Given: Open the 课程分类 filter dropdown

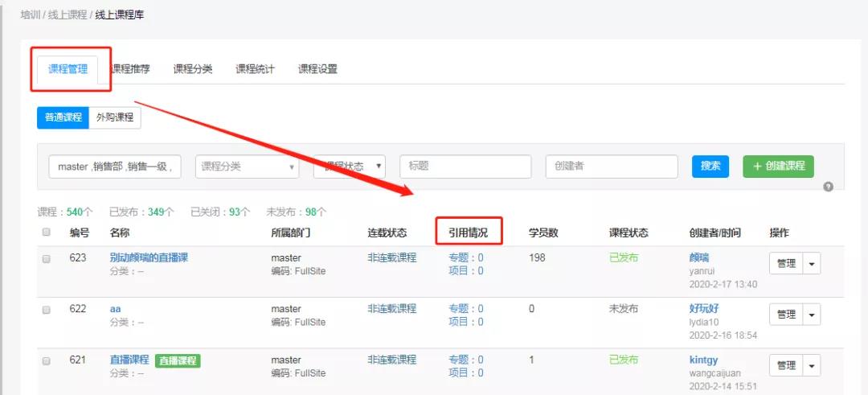Looking at the screenshot, I should pyautogui.click(x=247, y=167).
